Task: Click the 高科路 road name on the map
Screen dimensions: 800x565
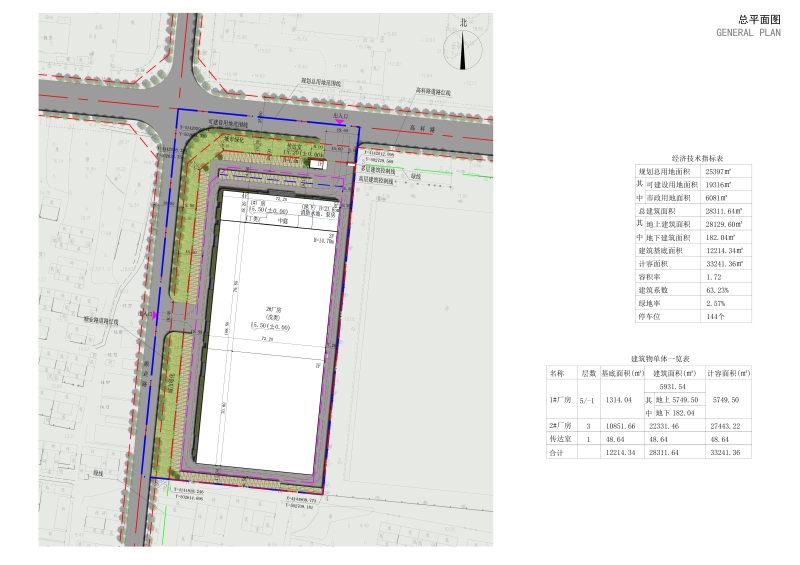Action: pyautogui.click(x=421, y=130)
